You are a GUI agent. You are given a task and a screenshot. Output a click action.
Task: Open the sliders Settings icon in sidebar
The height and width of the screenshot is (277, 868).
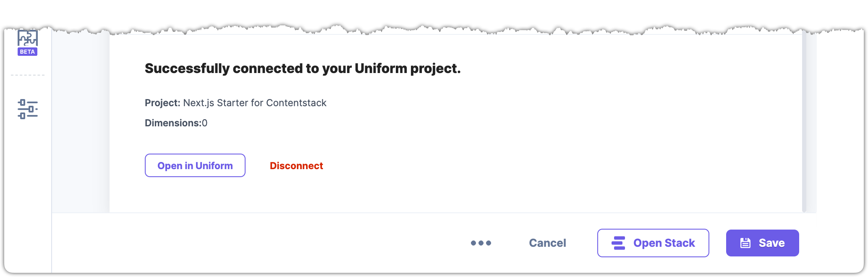pos(28,109)
